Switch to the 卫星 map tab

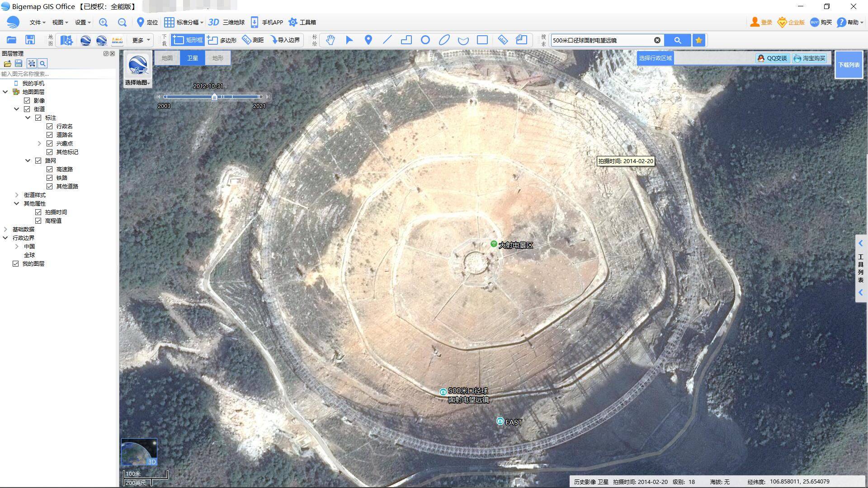coord(193,58)
